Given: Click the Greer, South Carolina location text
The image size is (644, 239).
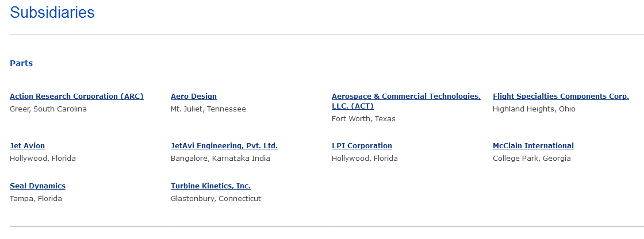Looking at the screenshot, I should [48, 109].
